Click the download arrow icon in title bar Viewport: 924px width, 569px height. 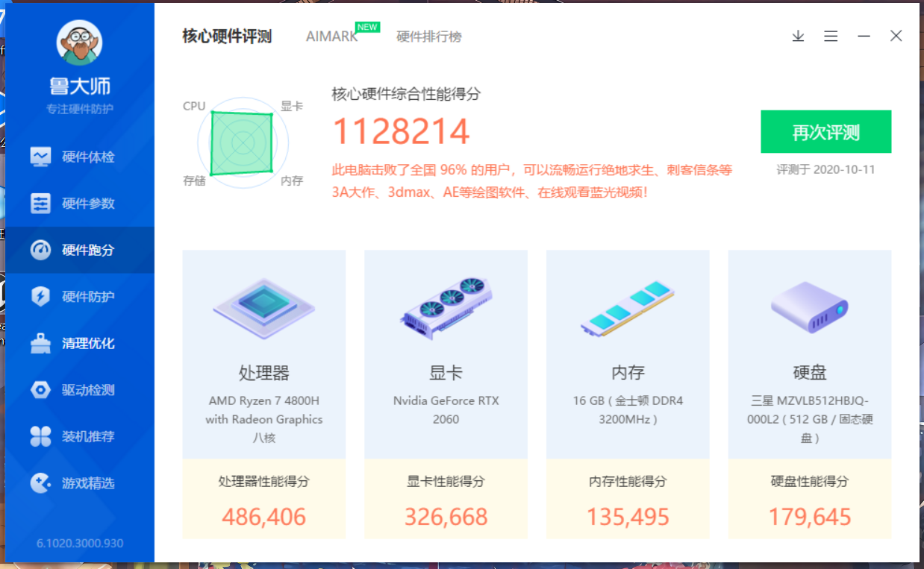(798, 36)
